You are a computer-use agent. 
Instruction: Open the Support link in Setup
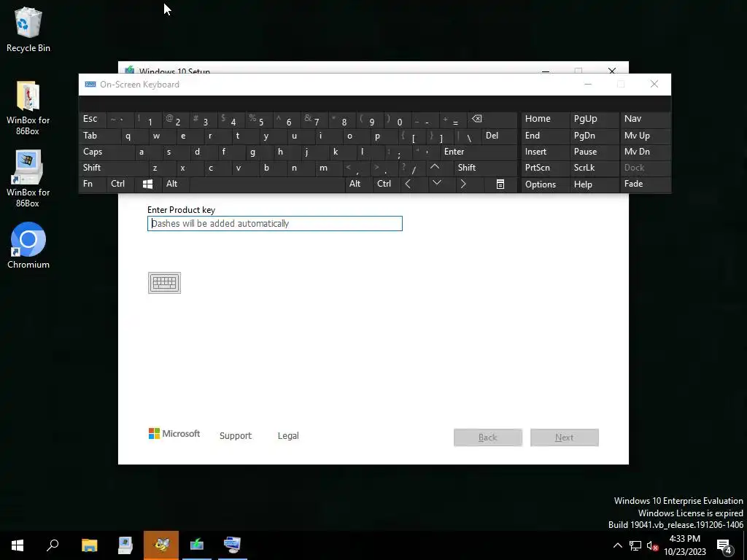[236, 436]
